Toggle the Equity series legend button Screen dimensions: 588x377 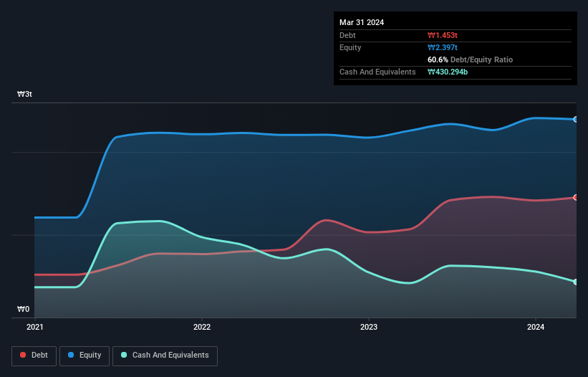[85, 355]
